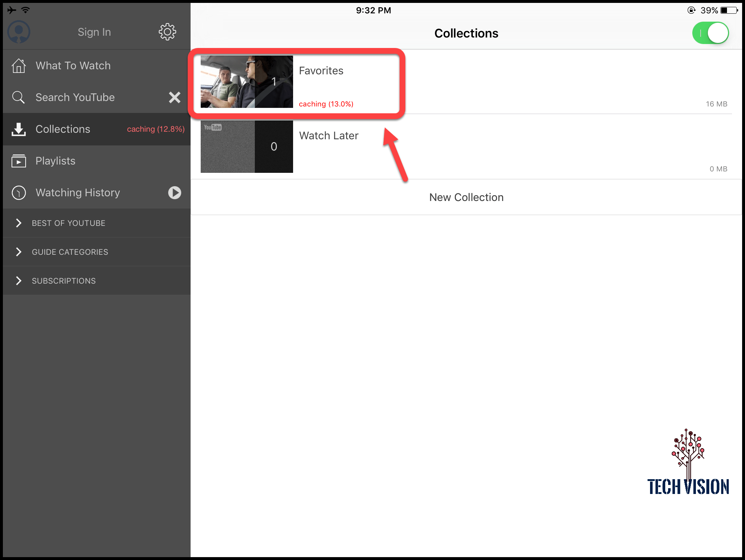The width and height of the screenshot is (745, 560).
Task: Click the Watching History clock icon
Action: coord(19,193)
